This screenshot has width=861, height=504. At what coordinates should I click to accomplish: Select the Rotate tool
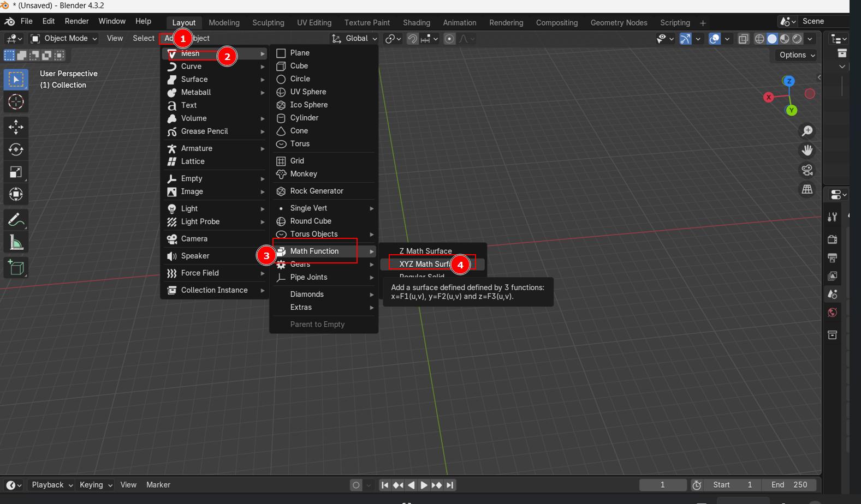(x=16, y=149)
